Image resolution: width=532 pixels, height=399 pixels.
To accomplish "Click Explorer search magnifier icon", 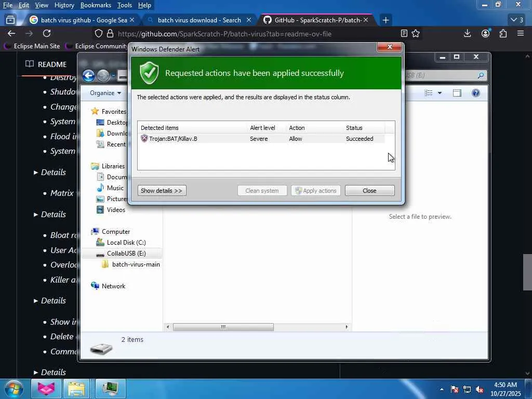I will (481, 75).
